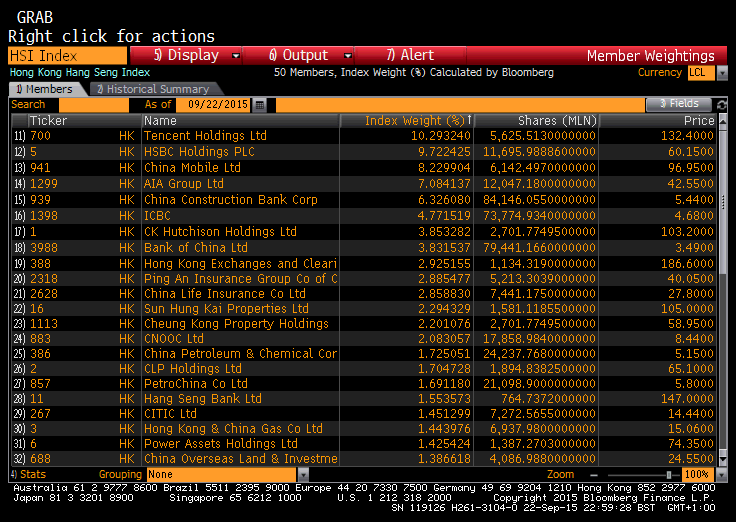
Task: Click the Search field in the orange bar
Action: coord(90,105)
